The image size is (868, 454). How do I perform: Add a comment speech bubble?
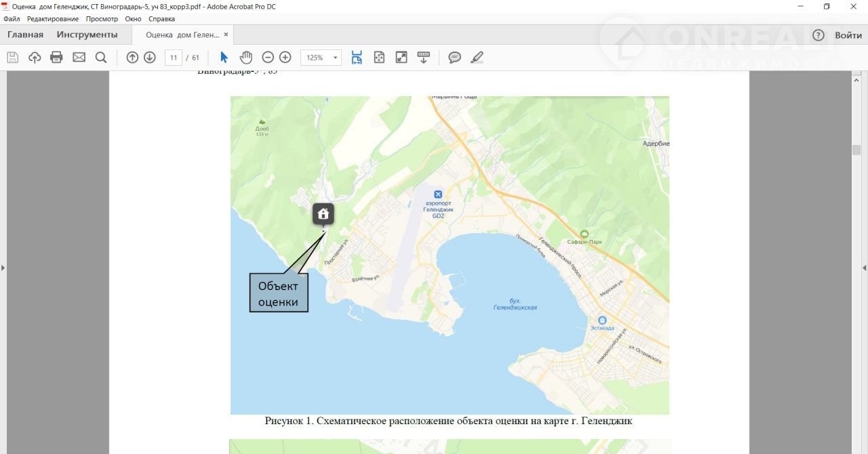[x=454, y=58]
